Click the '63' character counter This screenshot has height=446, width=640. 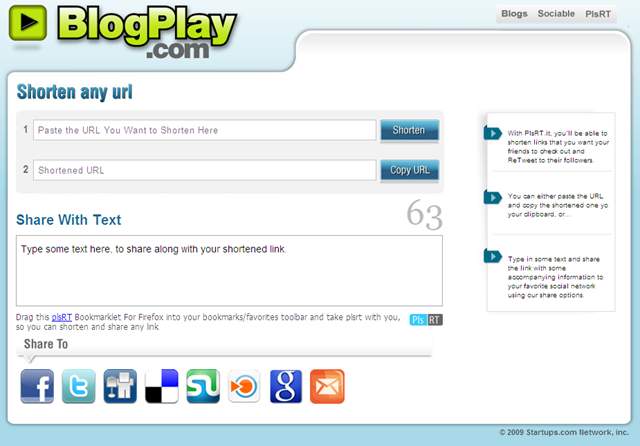(x=424, y=214)
